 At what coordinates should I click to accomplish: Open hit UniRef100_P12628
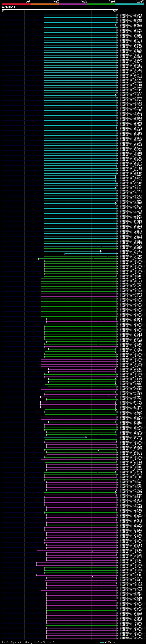131,27
